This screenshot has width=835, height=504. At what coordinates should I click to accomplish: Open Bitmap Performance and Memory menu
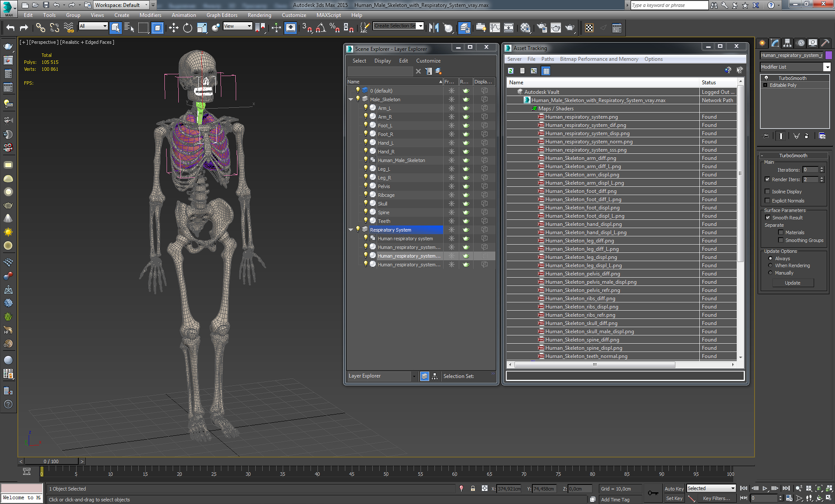click(599, 59)
